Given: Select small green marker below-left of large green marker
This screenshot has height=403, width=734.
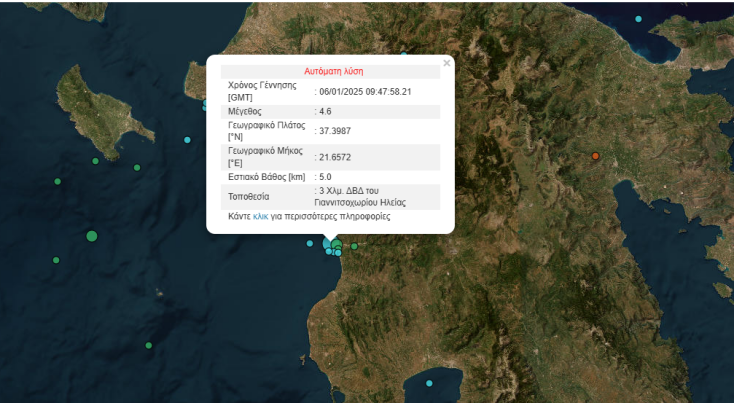Looking at the screenshot, I should click(56, 260).
